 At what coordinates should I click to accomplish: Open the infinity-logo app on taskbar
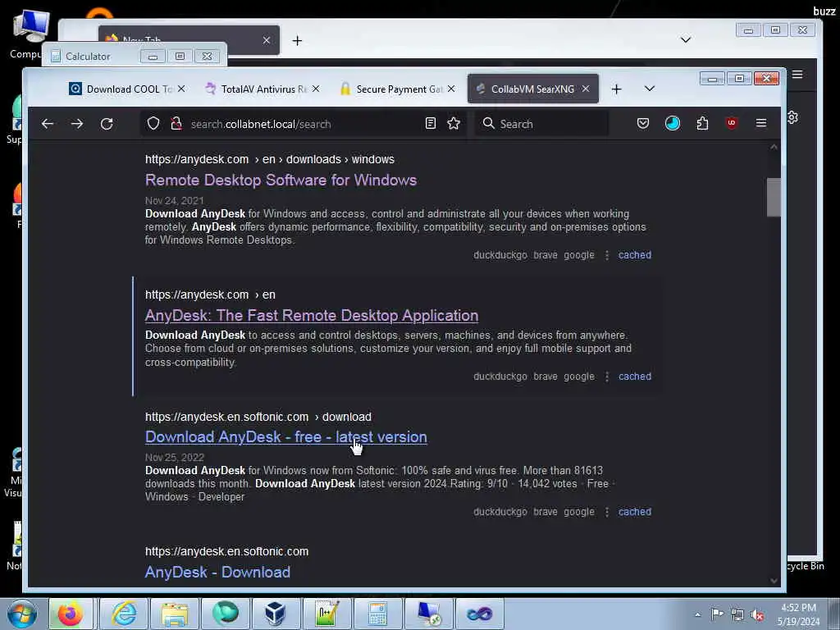pos(479,614)
